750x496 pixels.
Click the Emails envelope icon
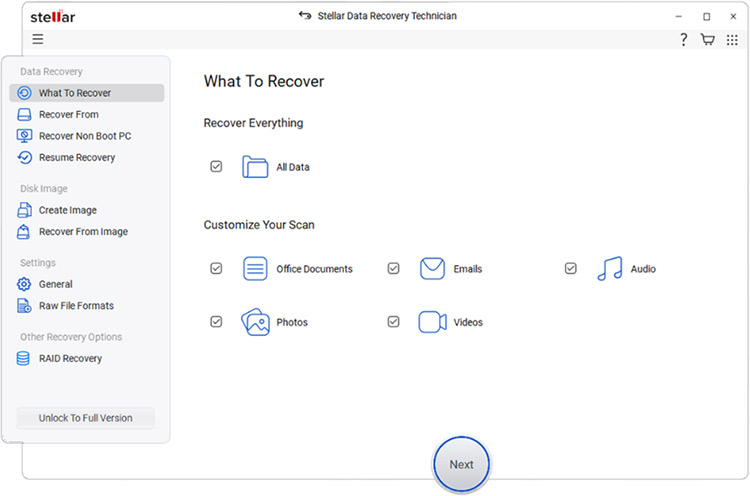coord(432,269)
